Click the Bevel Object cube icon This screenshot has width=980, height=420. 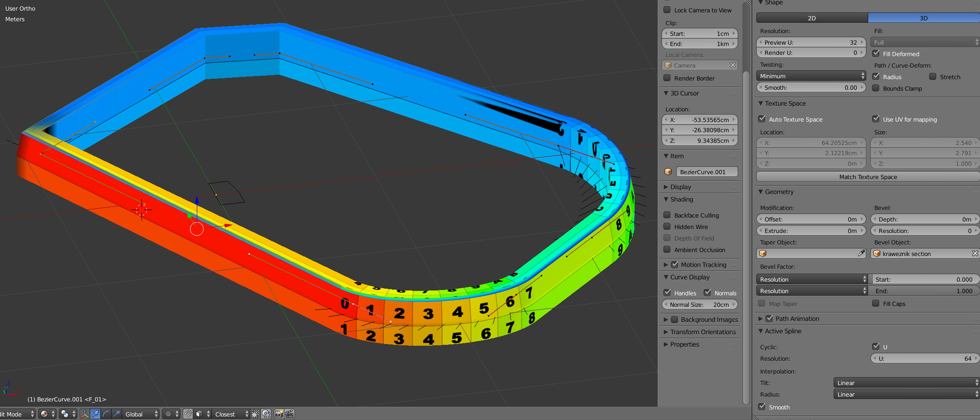point(877,253)
